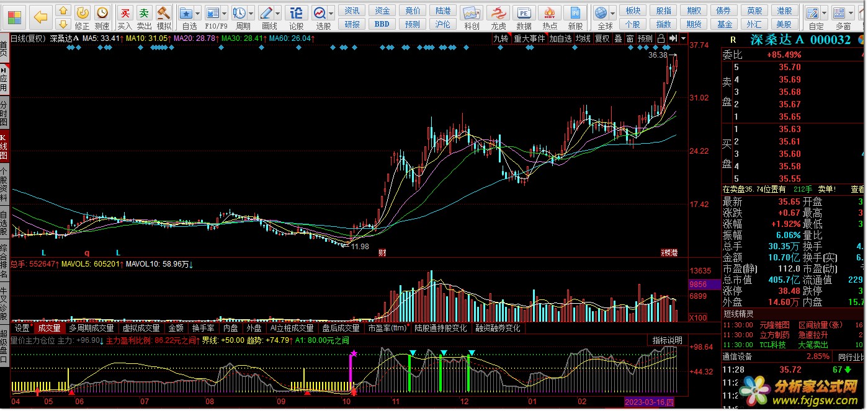This screenshot has height=411, width=868.
Task: Toggle the chart lock padlock icon
Action: tap(661, 38)
